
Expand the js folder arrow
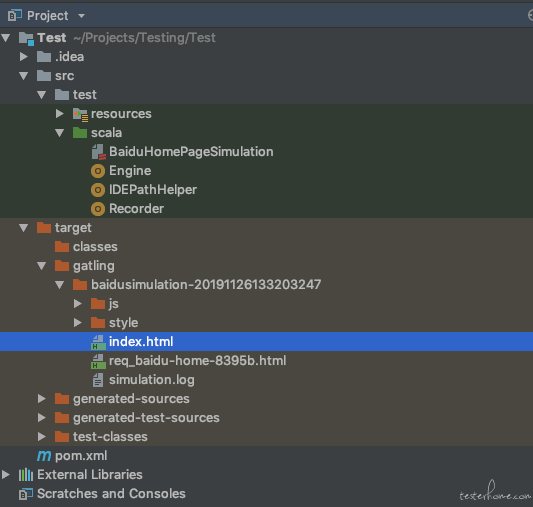click(x=78, y=303)
